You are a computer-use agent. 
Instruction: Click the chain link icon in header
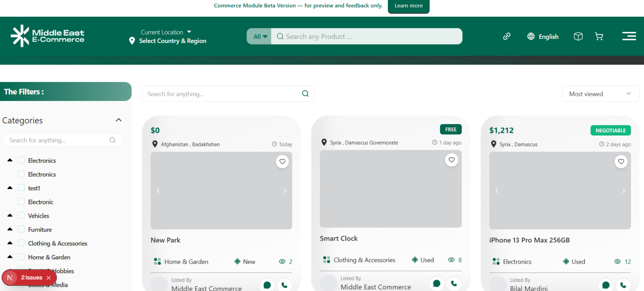point(507,36)
